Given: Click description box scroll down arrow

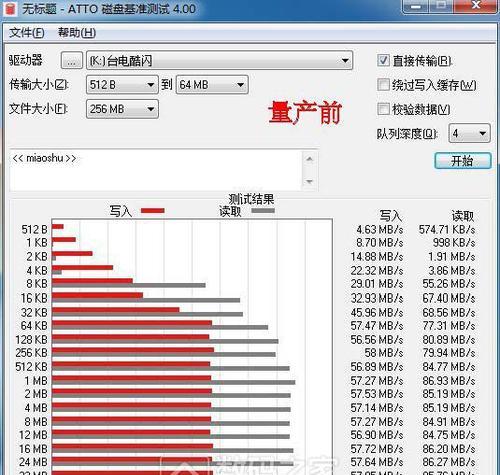Looking at the screenshot, I should coord(310,182).
